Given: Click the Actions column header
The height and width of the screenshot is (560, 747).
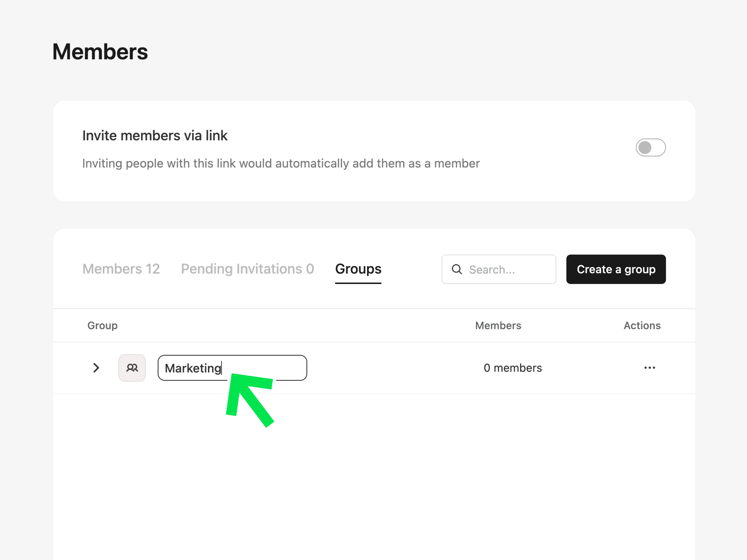Looking at the screenshot, I should [642, 325].
